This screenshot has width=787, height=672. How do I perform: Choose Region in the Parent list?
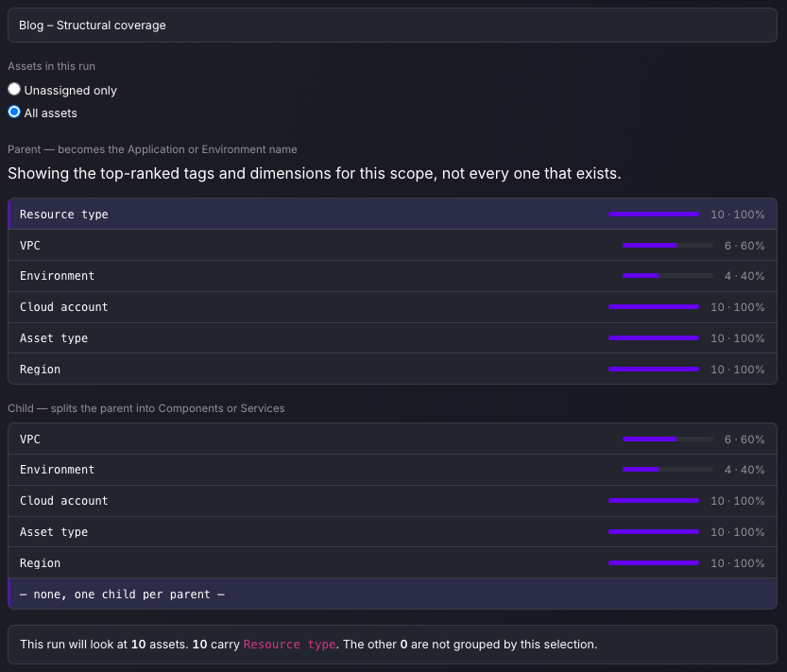click(392, 370)
